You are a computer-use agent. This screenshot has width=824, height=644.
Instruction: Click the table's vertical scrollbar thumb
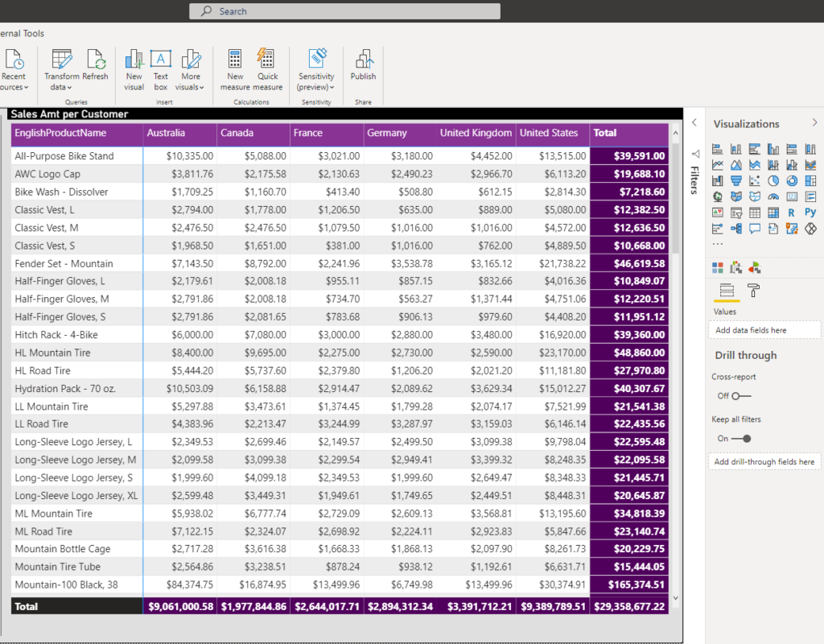(675, 197)
